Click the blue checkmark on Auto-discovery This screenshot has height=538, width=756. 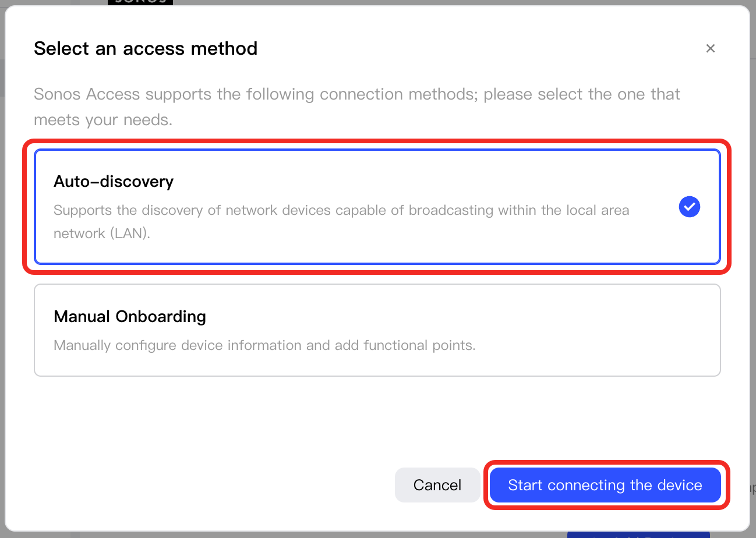tap(690, 207)
